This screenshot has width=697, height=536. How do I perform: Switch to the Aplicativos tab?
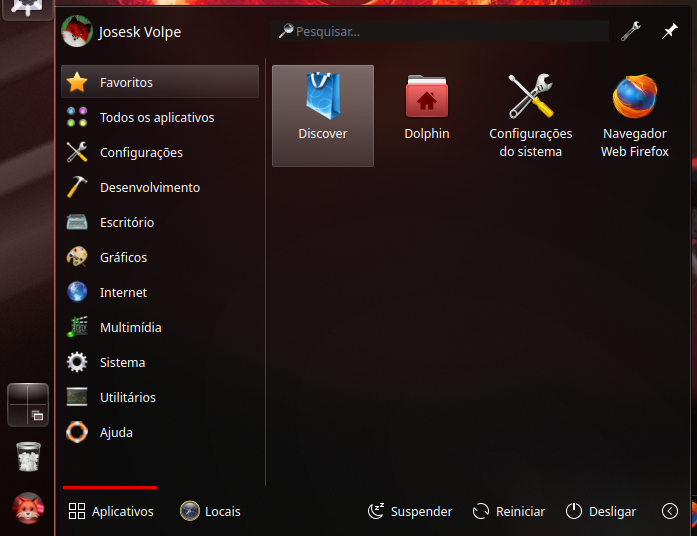coord(110,511)
